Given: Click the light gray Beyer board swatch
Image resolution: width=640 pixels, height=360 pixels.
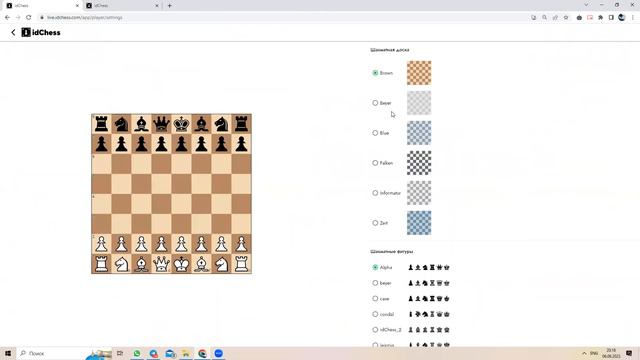Looking at the screenshot, I should click(419, 103).
